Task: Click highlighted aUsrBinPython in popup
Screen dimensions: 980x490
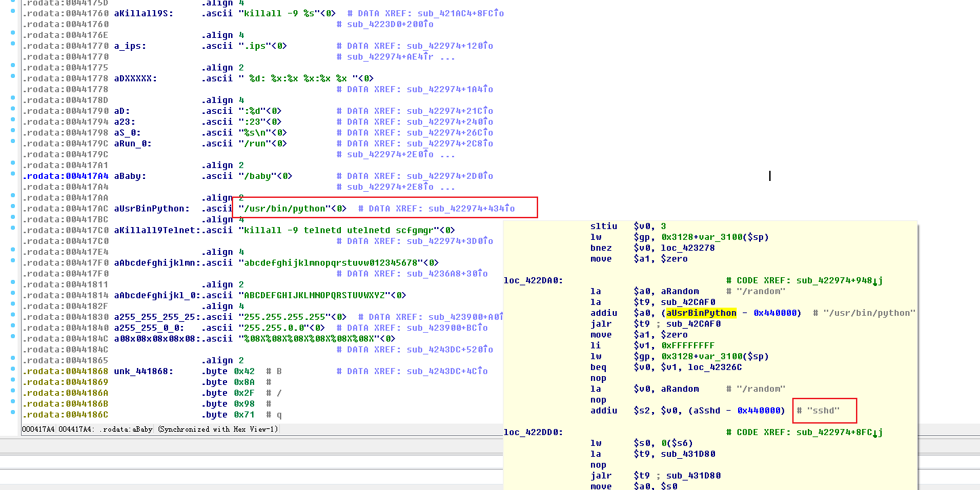Action: [x=701, y=313]
